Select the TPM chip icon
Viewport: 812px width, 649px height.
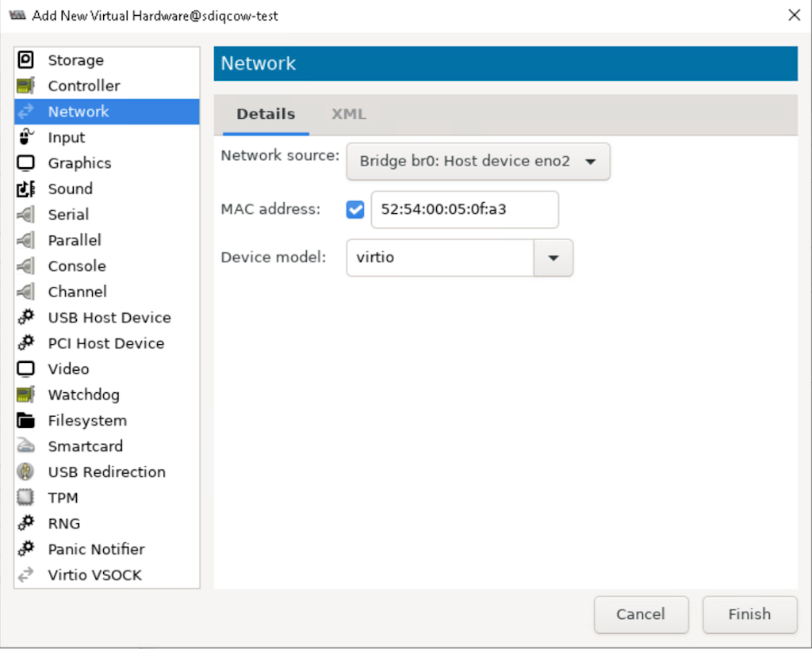click(x=26, y=498)
